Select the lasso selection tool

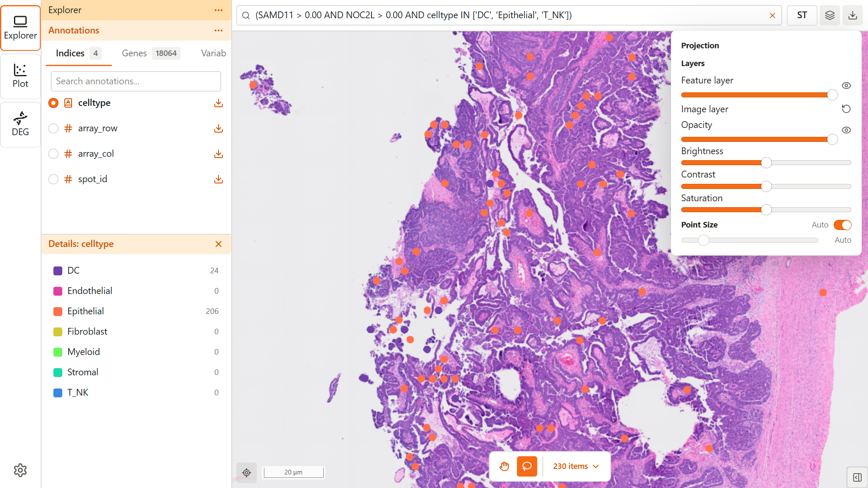[527, 466]
